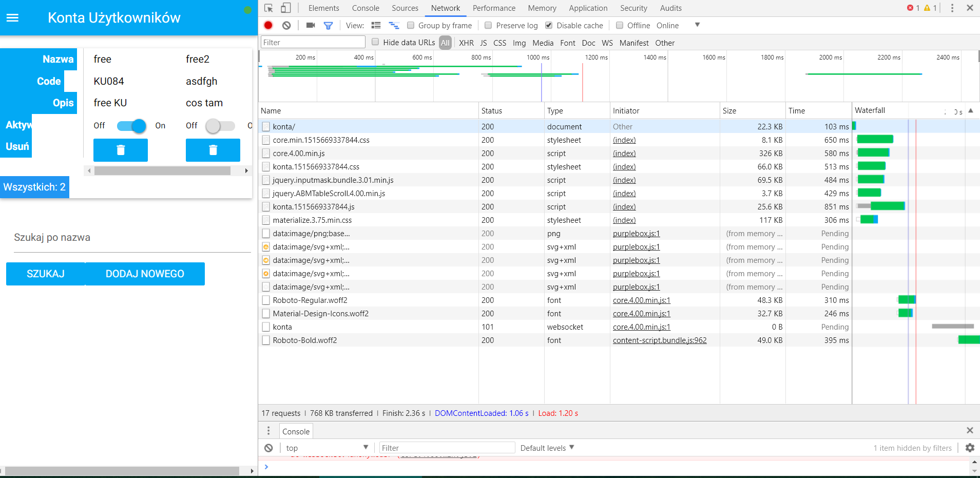This screenshot has height=478, width=980.
Task: Open the Default levels dropdown
Action: 547,448
